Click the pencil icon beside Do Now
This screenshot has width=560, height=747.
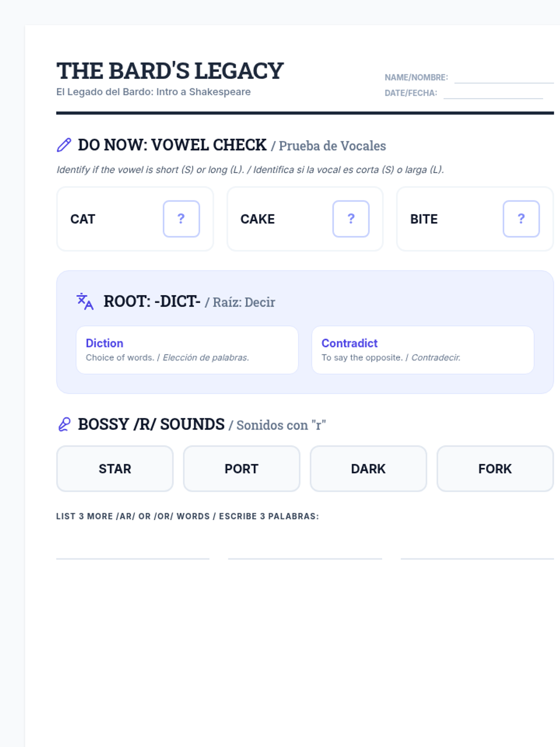(64, 145)
